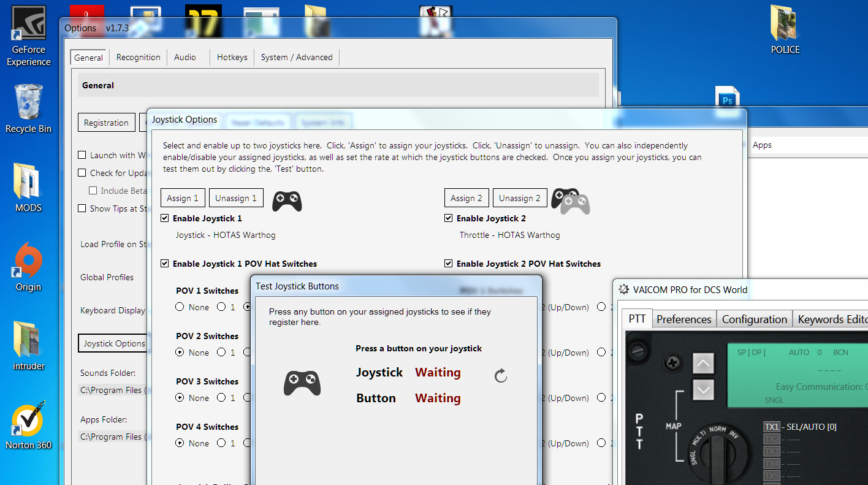Viewport: 868px width, 485px height.
Task: Enable Show Tips at Startup checkbox
Action: point(82,208)
